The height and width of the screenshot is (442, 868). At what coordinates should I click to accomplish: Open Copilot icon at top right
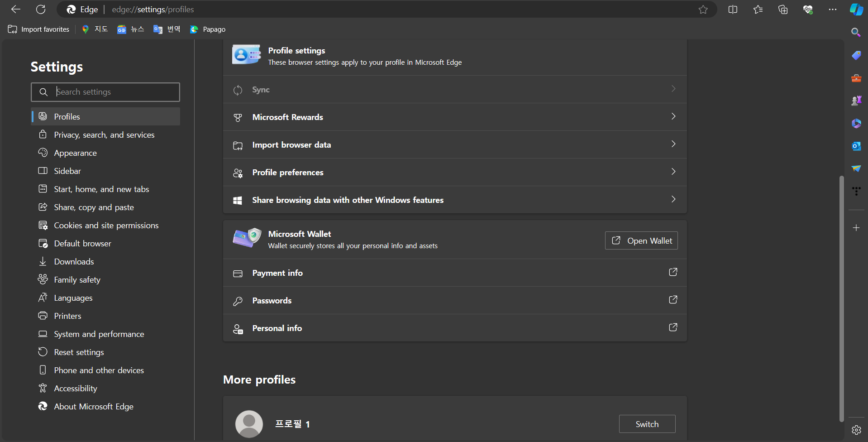tap(856, 10)
